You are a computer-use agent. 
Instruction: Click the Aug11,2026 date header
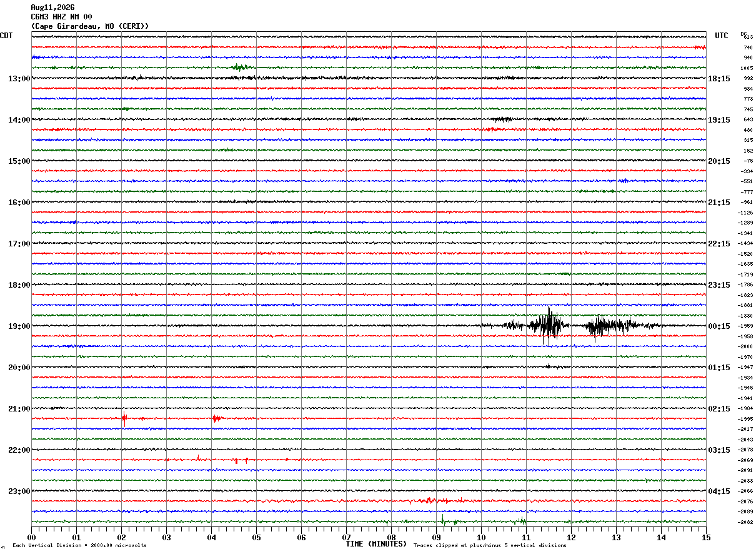tap(52, 8)
